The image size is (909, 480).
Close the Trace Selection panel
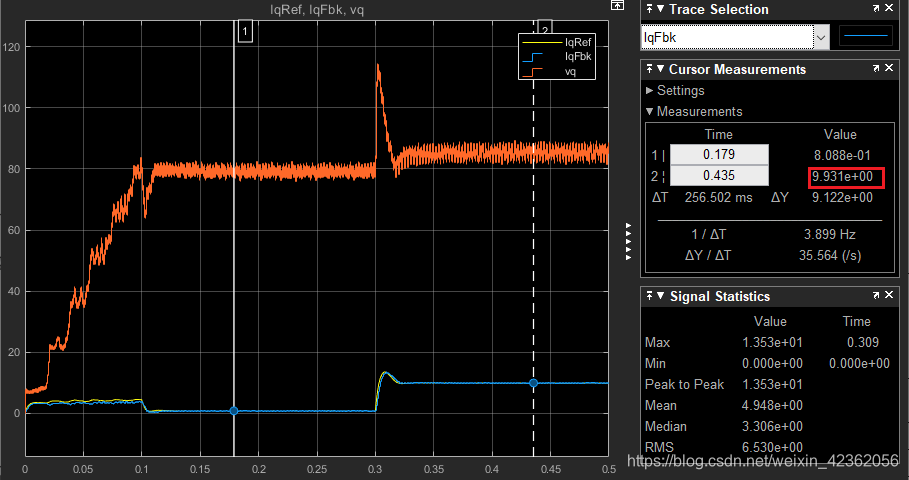(x=889, y=8)
